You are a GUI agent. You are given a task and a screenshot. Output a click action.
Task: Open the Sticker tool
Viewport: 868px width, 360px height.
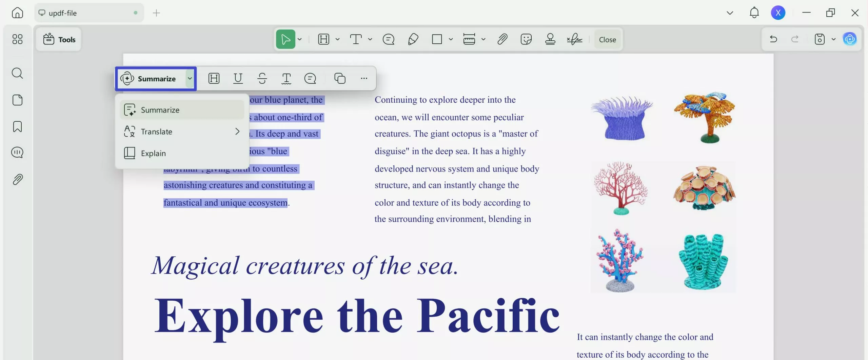(x=526, y=39)
